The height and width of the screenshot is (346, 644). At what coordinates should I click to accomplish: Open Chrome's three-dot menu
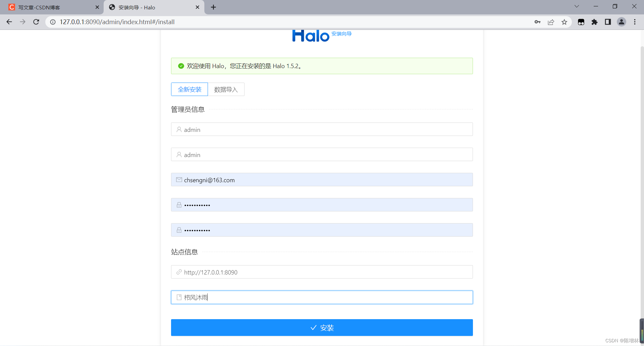(x=635, y=22)
